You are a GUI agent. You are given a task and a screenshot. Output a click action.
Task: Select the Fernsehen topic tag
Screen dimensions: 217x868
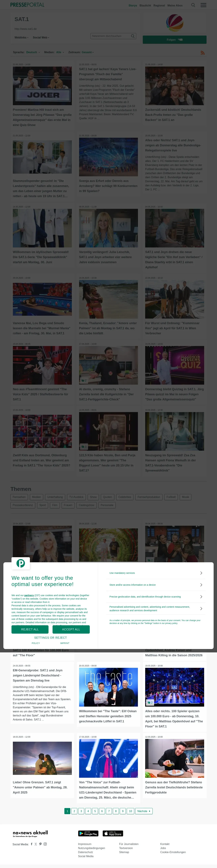[19, 497]
